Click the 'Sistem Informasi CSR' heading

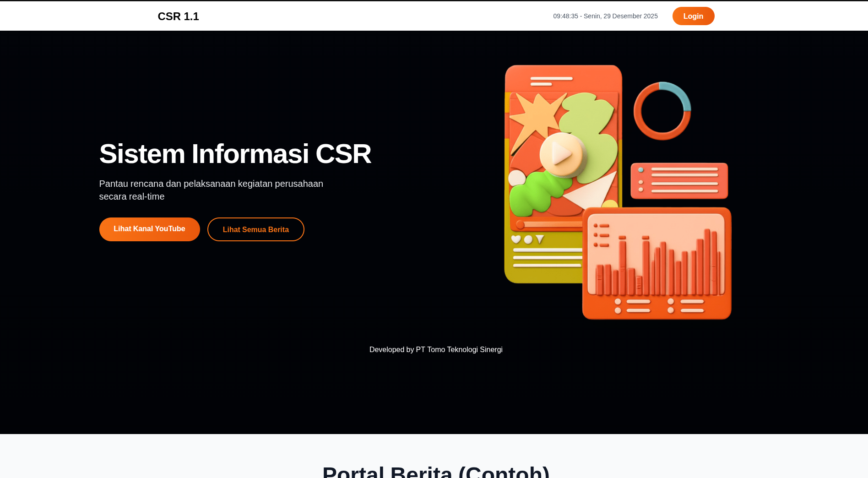(235, 154)
